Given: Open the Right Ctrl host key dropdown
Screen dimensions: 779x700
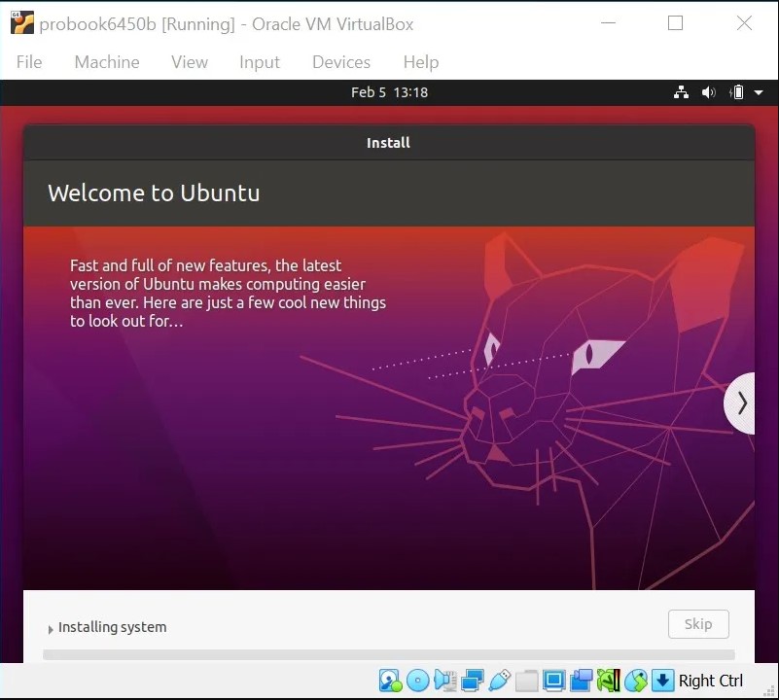Looking at the screenshot, I should pyautogui.click(x=710, y=681).
